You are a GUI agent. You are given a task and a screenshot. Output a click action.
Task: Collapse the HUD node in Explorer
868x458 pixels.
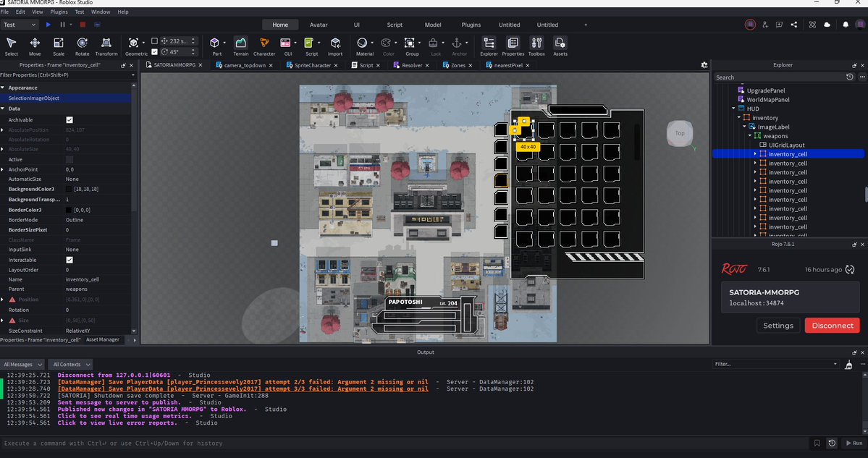[733, 109]
